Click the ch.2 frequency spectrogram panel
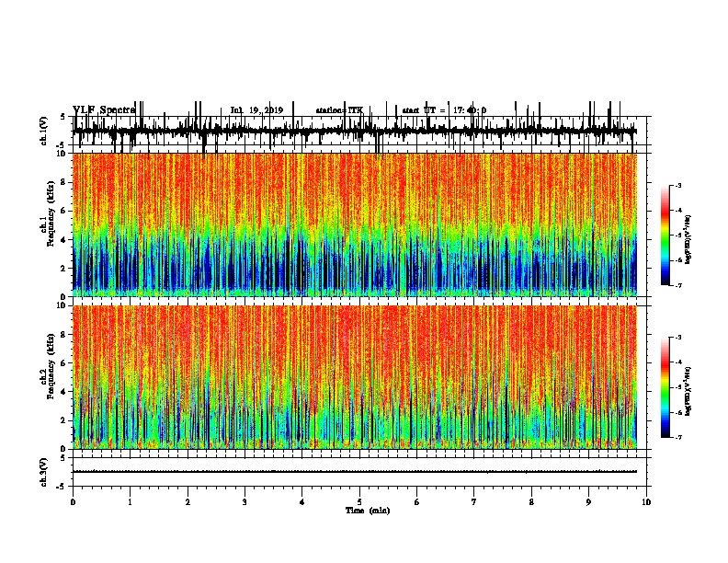The width and height of the screenshot is (728, 563). (x=355, y=377)
